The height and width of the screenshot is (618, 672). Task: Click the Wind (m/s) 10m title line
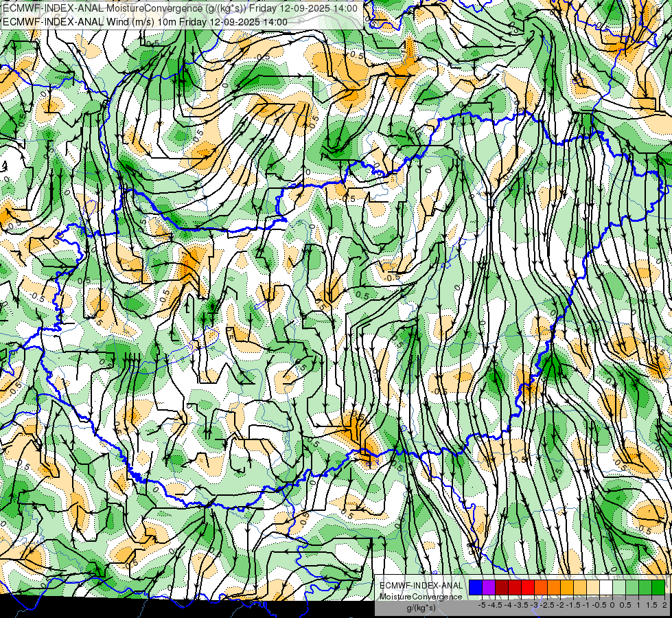coord(145,22)
